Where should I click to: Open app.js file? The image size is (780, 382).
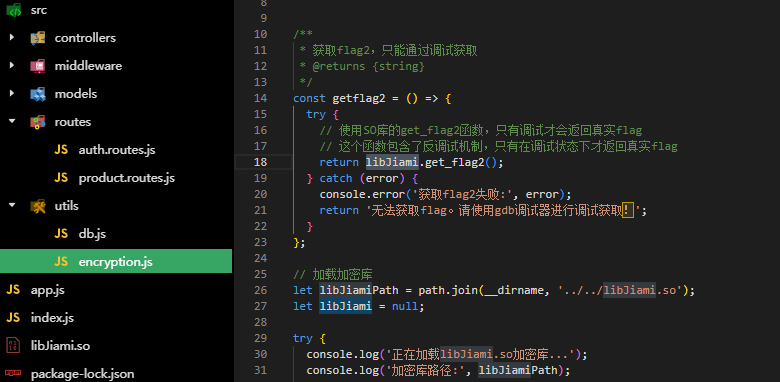48,289
